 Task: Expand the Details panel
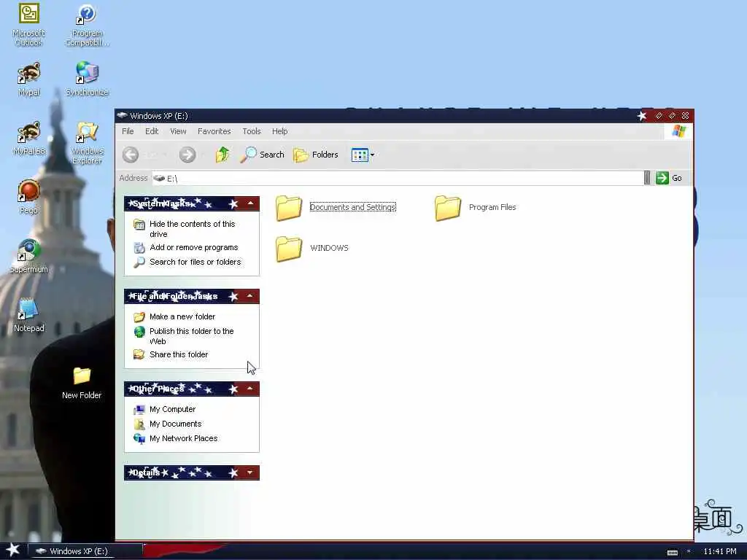(250, 472)
